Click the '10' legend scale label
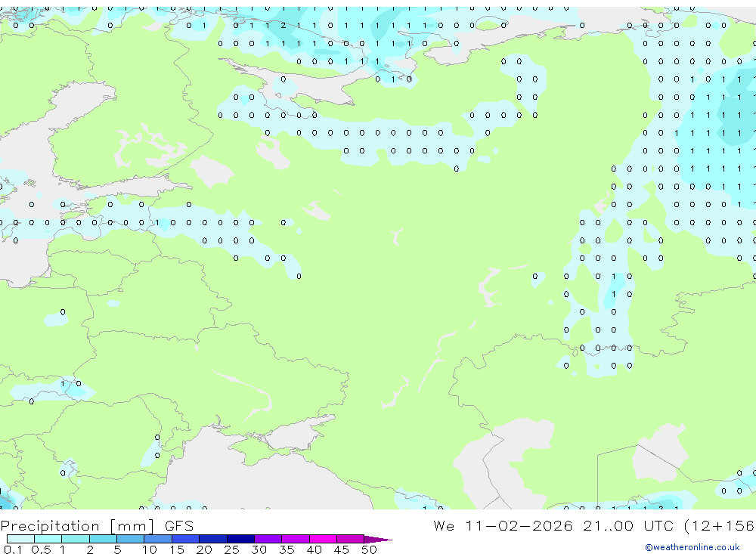756x554 pixels. click(x=149, y=549)
